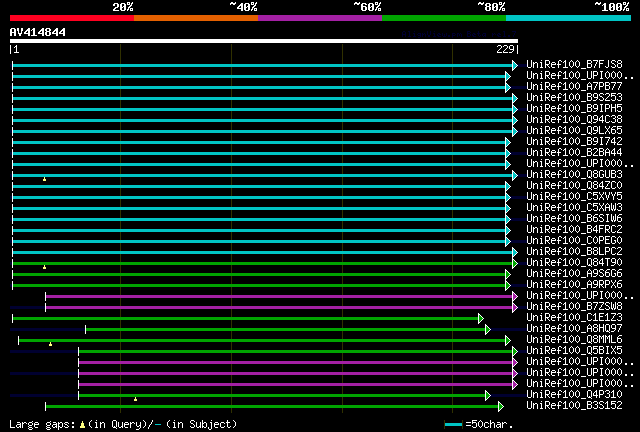Click the UniRef100_B7ZSW8 label
This screenshot has height=432, width=640.
tap(574, 307)
